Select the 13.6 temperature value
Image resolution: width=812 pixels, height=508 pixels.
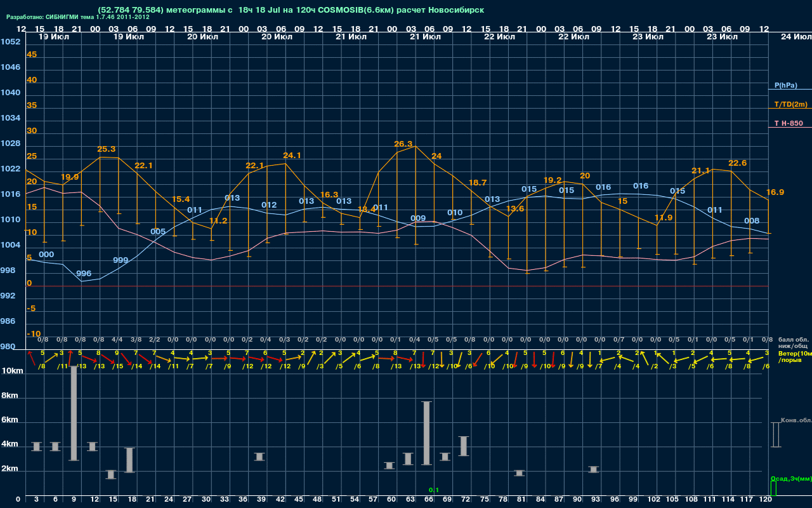514,209
